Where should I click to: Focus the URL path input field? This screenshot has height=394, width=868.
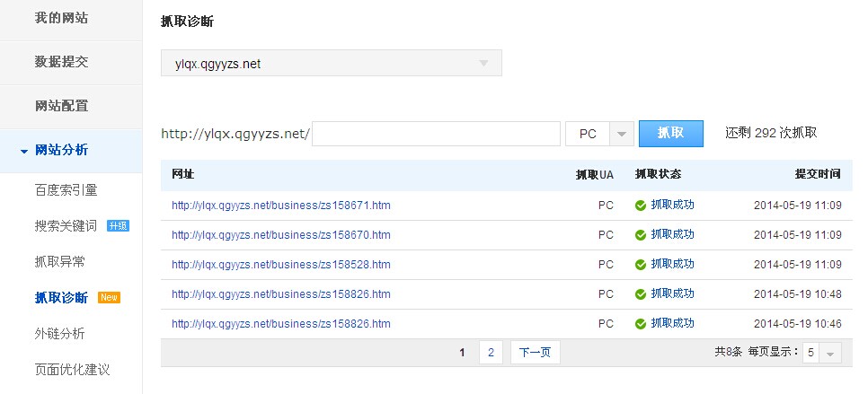[436, 134]
